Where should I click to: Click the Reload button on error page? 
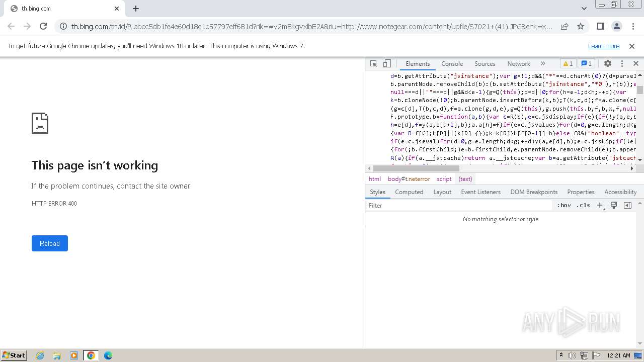coord(50,243)
